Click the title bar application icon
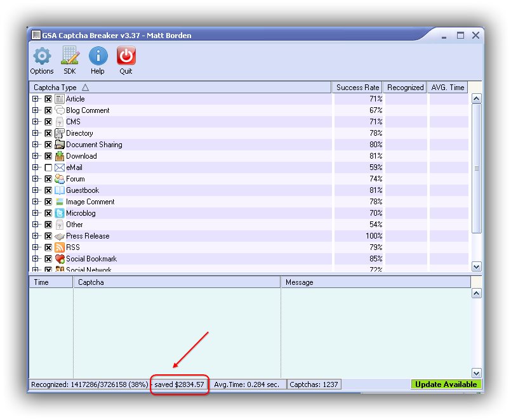Image resolution: width=511 pixels, height=420 pixels. (36, 35)
